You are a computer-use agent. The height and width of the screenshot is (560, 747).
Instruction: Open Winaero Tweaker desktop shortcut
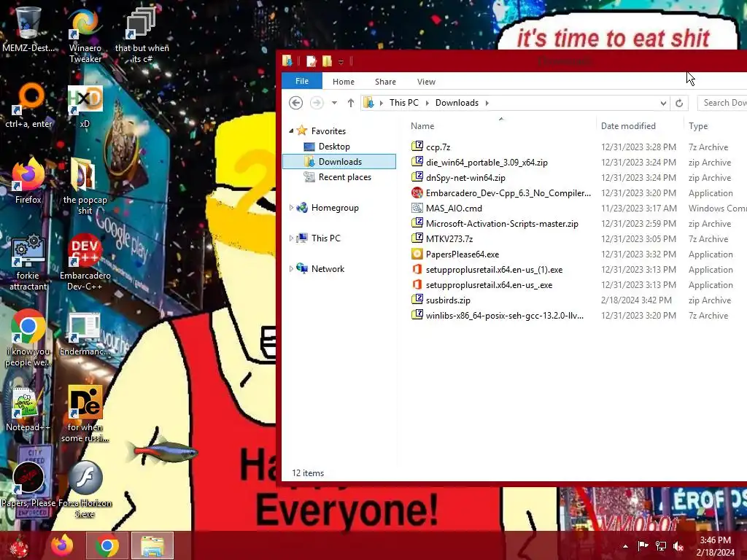[85, 35]
